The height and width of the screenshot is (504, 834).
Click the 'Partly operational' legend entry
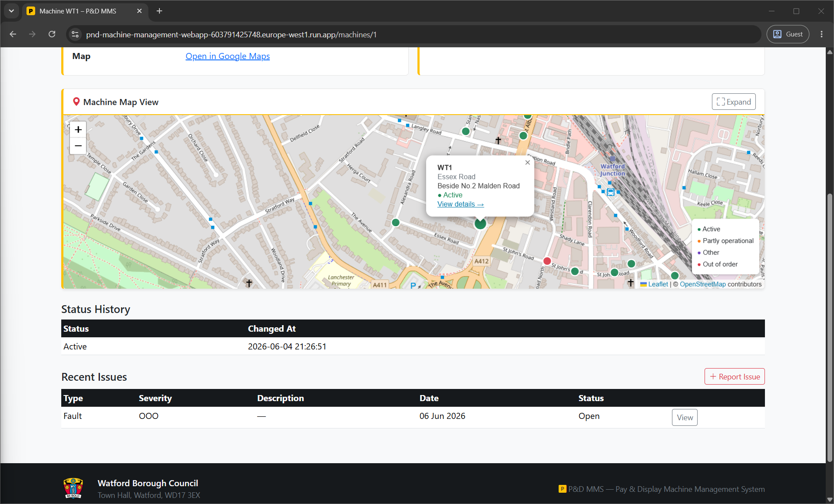coord(725,240)
